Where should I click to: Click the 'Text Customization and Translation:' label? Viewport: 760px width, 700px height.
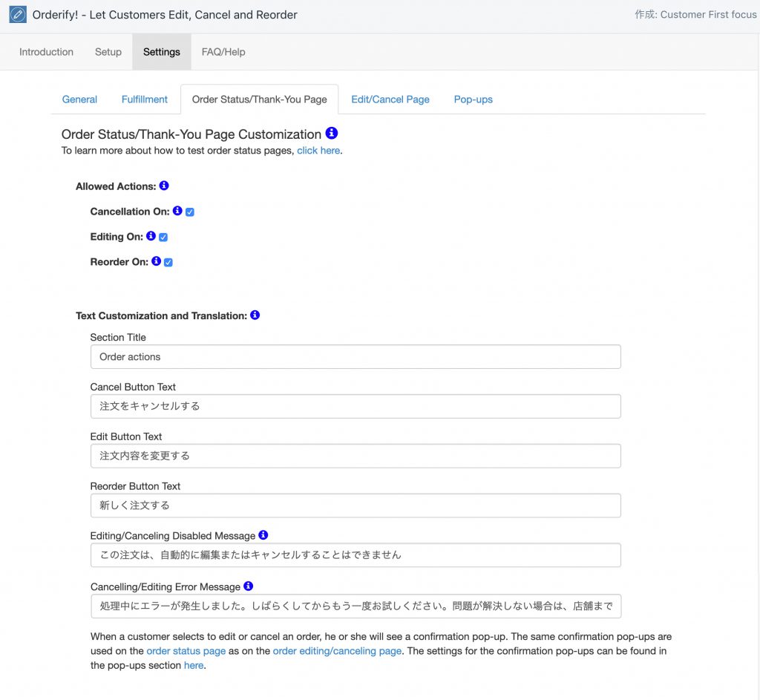(161, 315)
